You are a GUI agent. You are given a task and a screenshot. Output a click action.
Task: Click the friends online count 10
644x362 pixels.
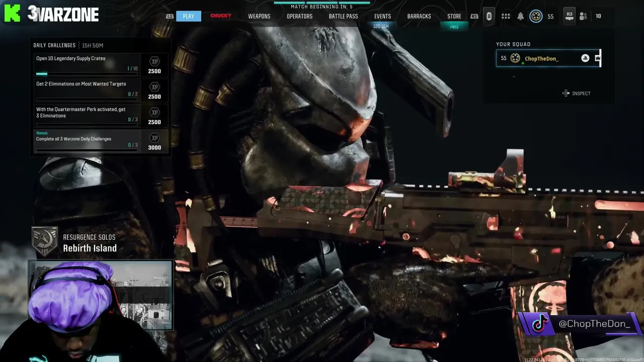598,16
